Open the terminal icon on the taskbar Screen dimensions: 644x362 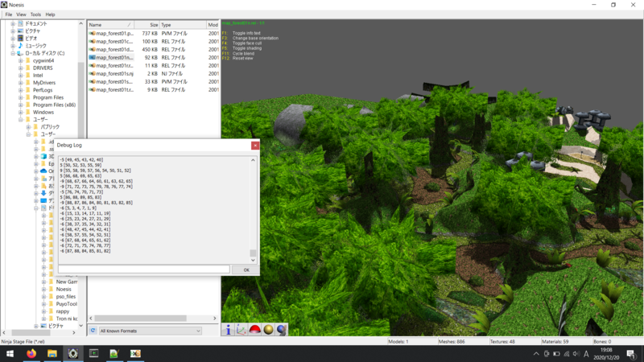click(x=93, y=353)
